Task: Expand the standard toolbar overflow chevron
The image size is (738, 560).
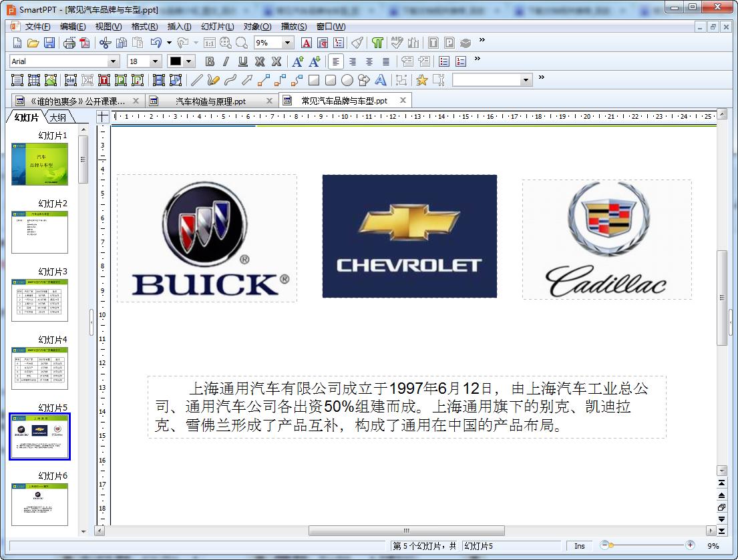Action: pyautogui.click(x=482, y=40)
